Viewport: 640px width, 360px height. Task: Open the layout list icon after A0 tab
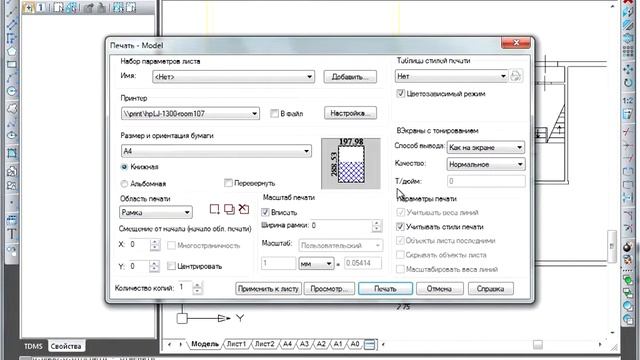369,344
